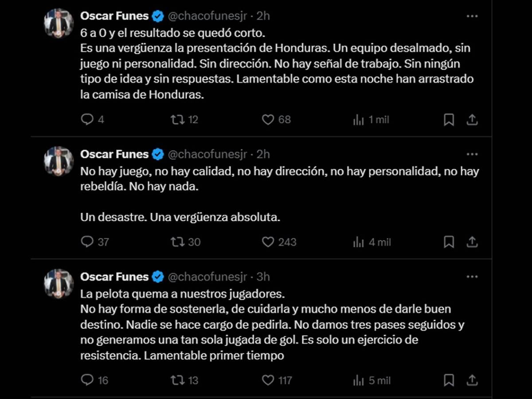Open the 3h timestamp of the bottom tweet
Viewport: 532px width, 399px height.
(263, 276)
